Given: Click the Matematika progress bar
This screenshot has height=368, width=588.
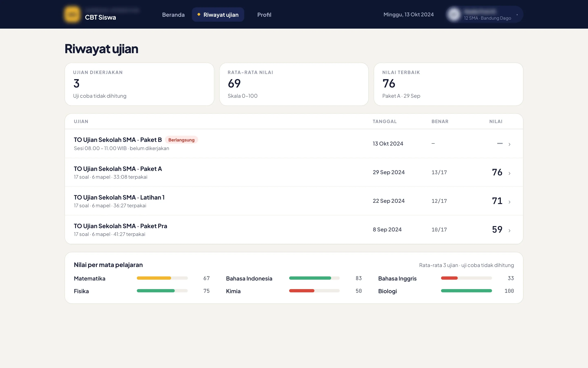Looking at the screenshot, I should 162,278.
